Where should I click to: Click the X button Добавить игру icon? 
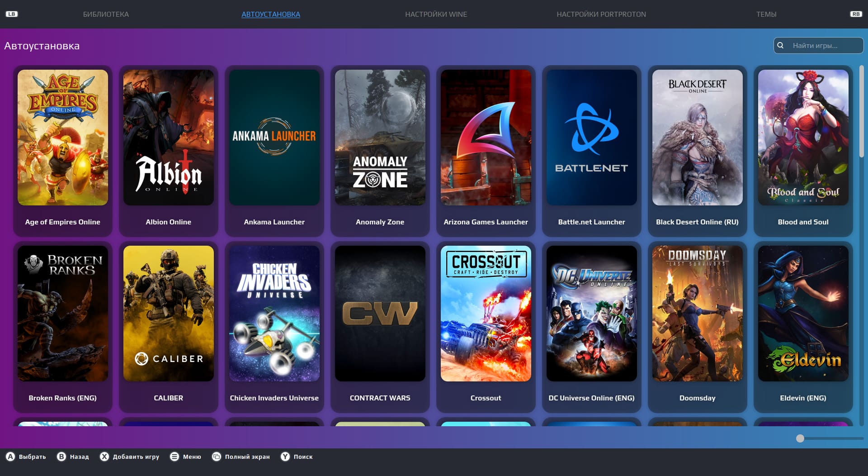[104, 457]
